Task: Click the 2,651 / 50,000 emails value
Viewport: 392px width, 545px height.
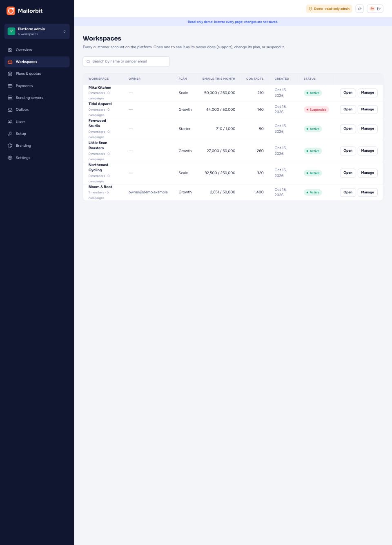Action: pos(223,192)
